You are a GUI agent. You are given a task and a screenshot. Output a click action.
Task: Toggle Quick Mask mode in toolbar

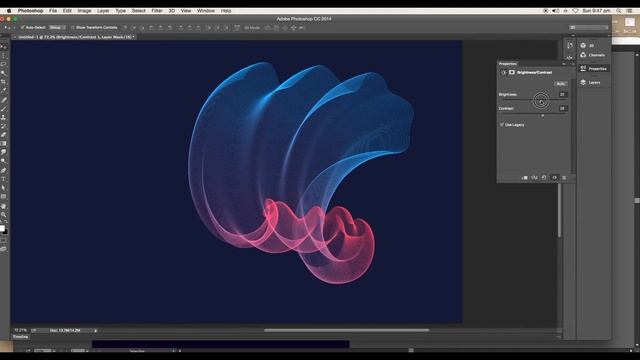[x=4, y=240]
